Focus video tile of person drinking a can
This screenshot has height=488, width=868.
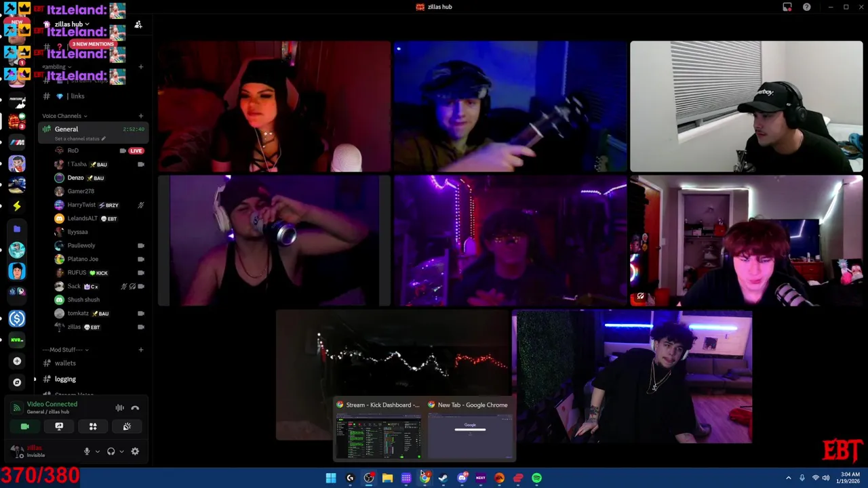[274, 241]
